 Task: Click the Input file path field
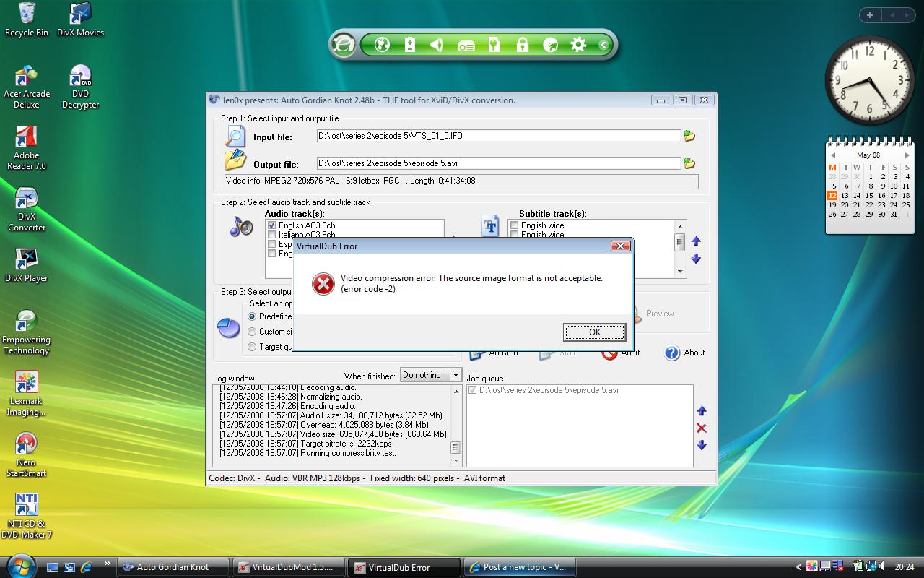pyautogui.click(x=498, y=136)
